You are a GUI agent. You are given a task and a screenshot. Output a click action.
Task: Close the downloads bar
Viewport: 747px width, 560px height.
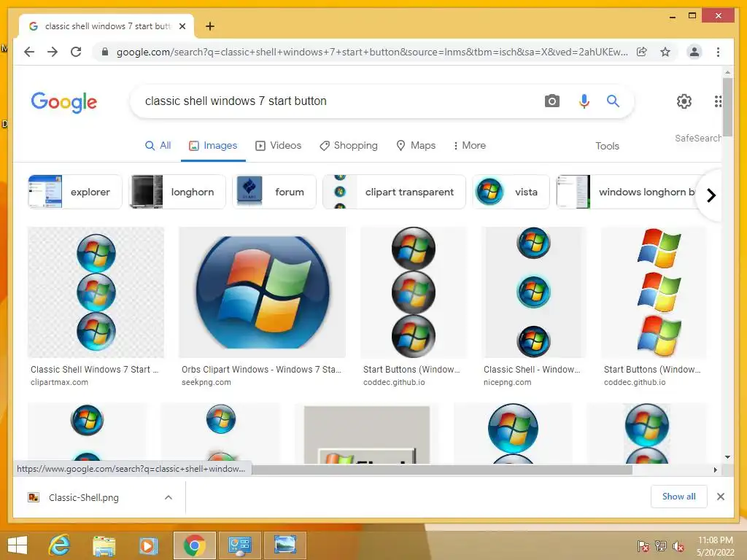pos(720,497)
